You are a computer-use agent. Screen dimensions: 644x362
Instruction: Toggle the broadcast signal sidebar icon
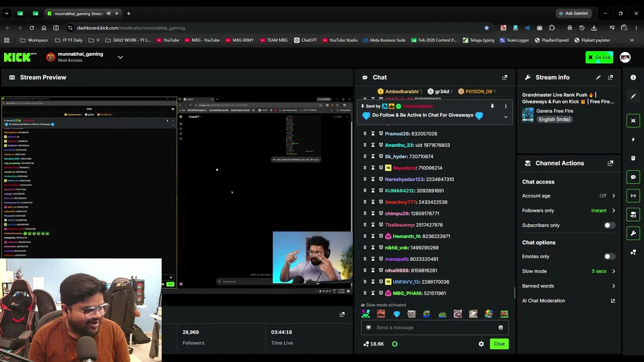click(x=633, y=196)
